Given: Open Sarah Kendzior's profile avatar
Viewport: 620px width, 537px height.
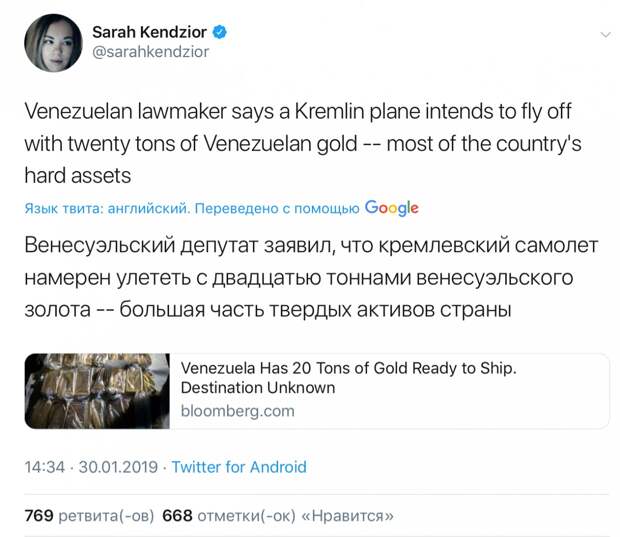Looking at the screenshot, I should [x=53, y=43].
